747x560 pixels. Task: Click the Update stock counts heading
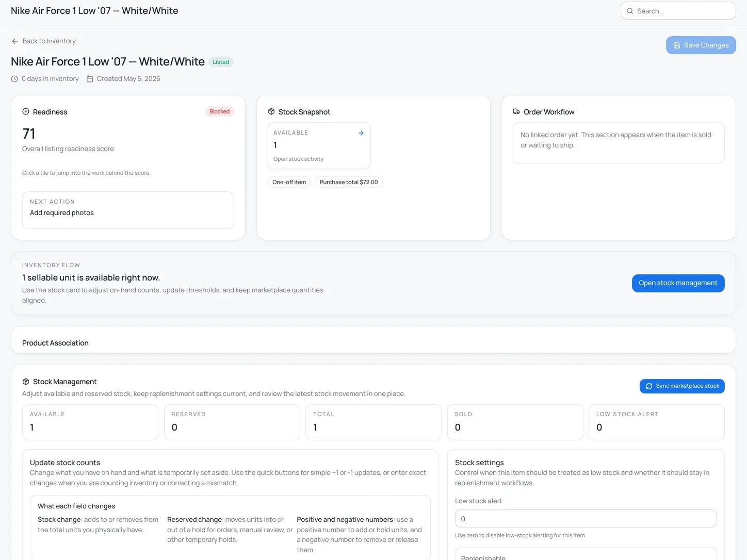pyautogui.click(x=65, y=463)
